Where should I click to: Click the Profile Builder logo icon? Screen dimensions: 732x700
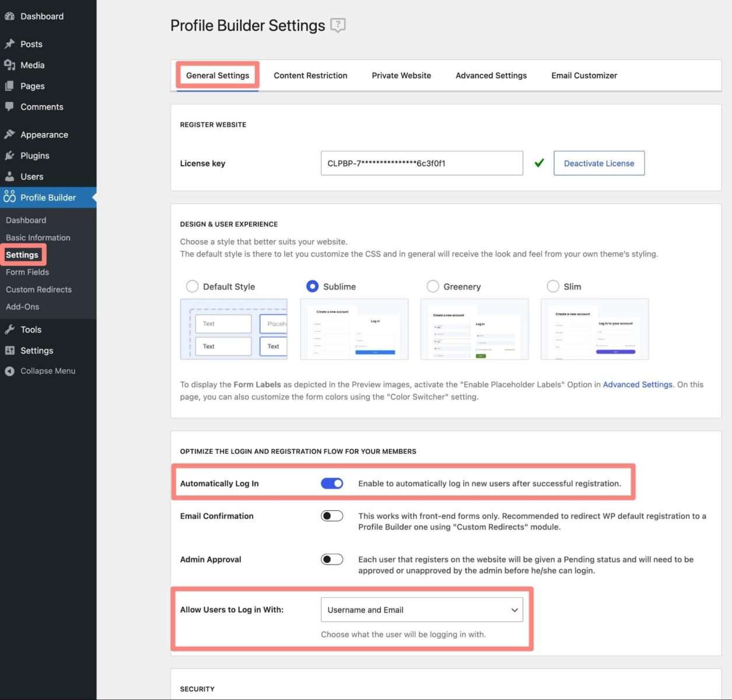click(x=9, y=197)
